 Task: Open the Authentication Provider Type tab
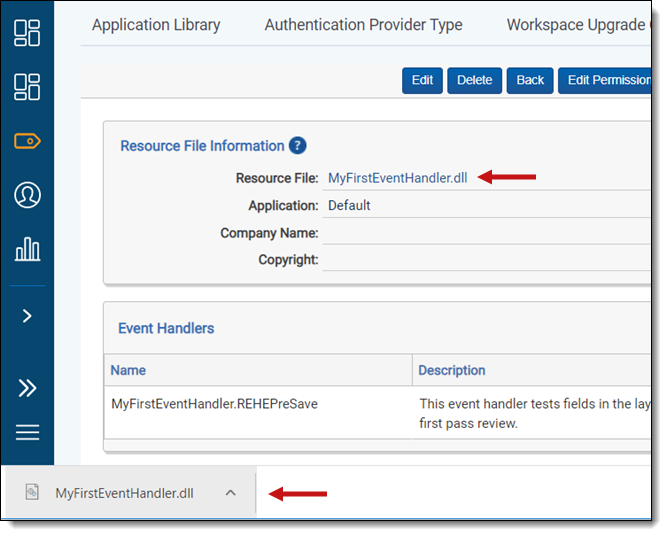[x=363, y=25]
